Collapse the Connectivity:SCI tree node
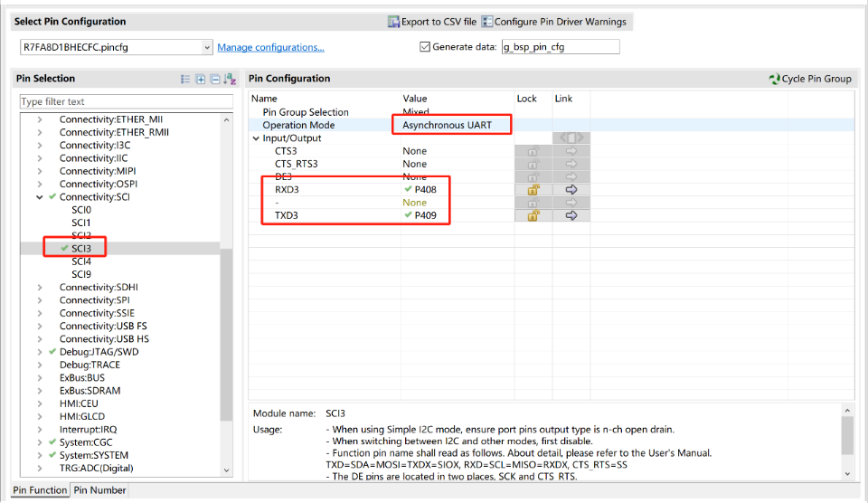This screenshot has width=868, height=503. 39,197
